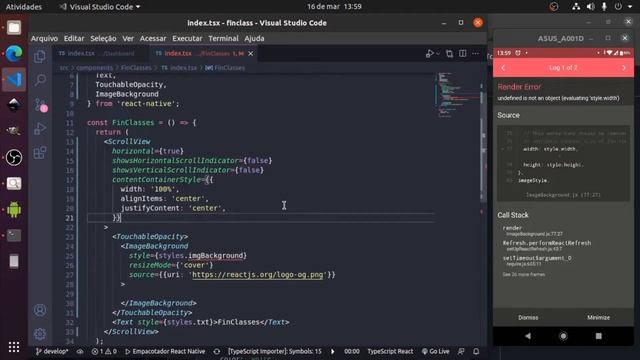Click the index.tsx breadcrumb segment

coord(179,68)
